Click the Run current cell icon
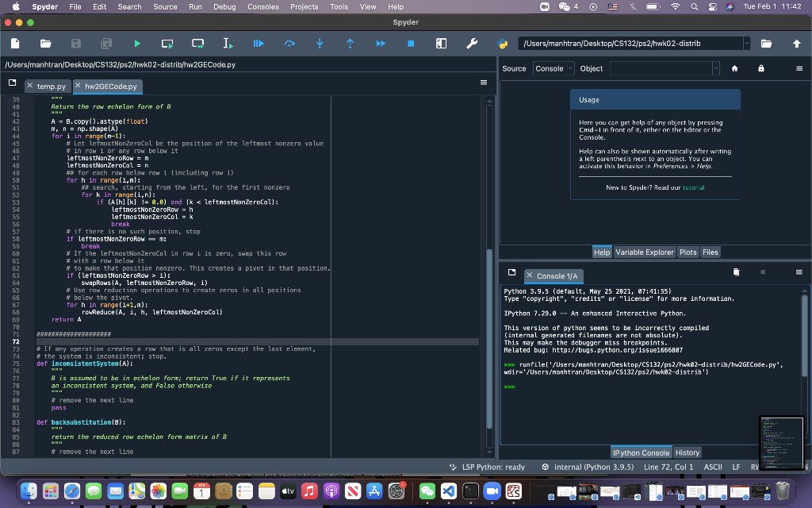 coord(167,44)
